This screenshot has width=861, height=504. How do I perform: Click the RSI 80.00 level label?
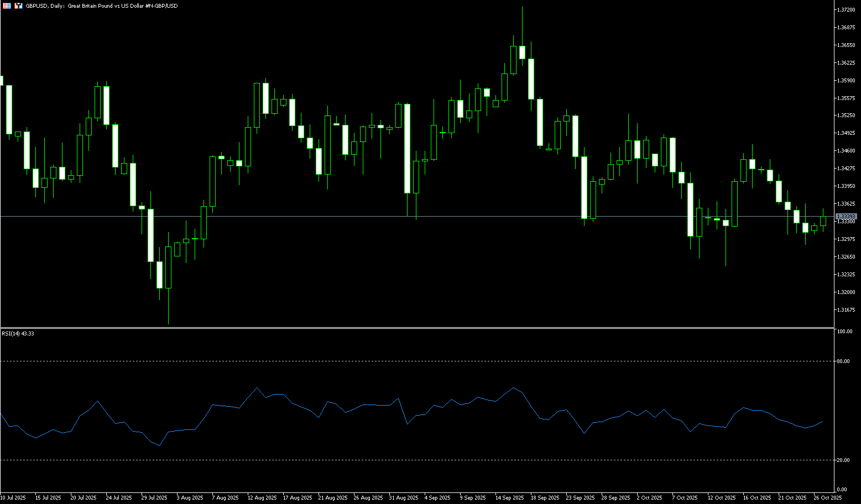843,361
